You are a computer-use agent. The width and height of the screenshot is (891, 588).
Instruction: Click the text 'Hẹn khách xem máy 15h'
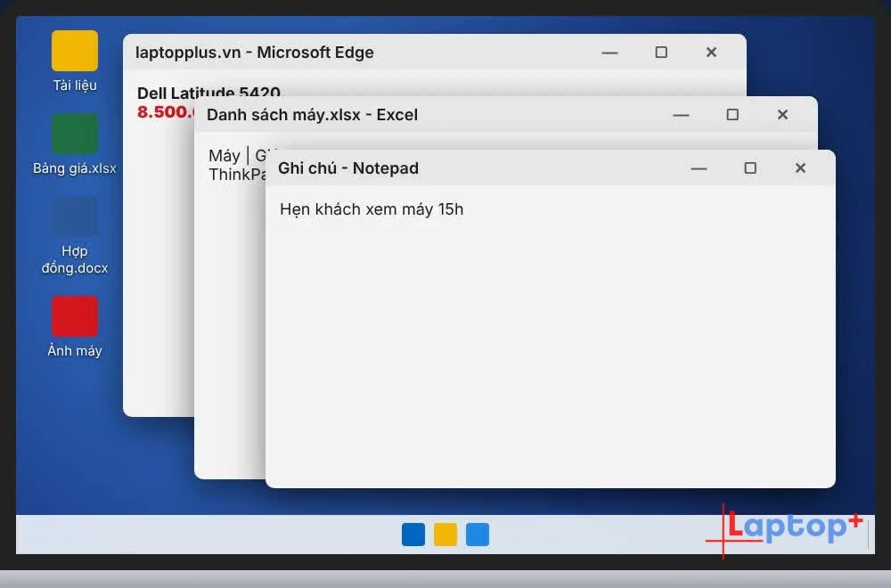(372, 209)
